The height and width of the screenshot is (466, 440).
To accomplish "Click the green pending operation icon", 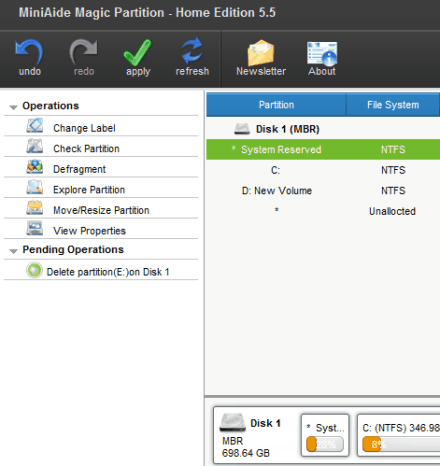I will point(34,270).
